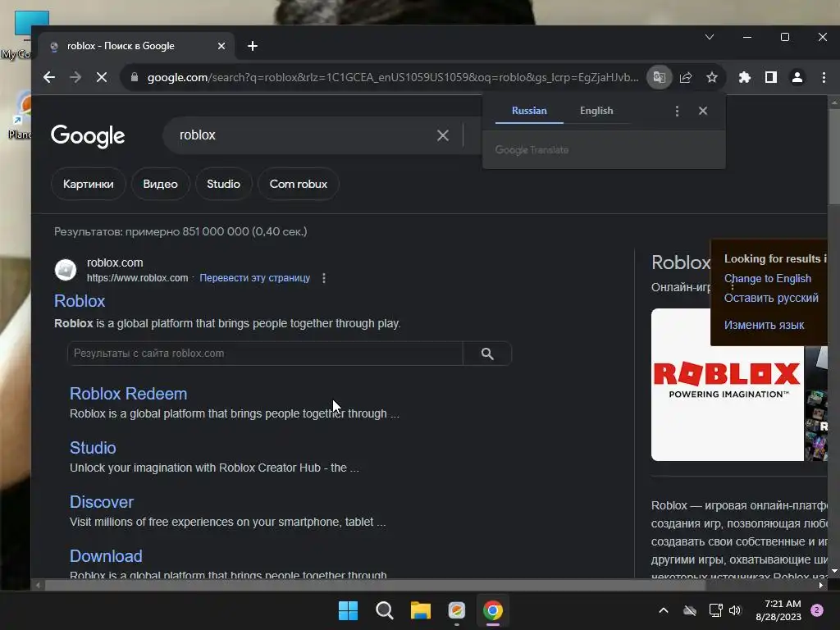Stop loading the page with X button
The height and width of the screenshot is (630, 840).
click(101, 77)
